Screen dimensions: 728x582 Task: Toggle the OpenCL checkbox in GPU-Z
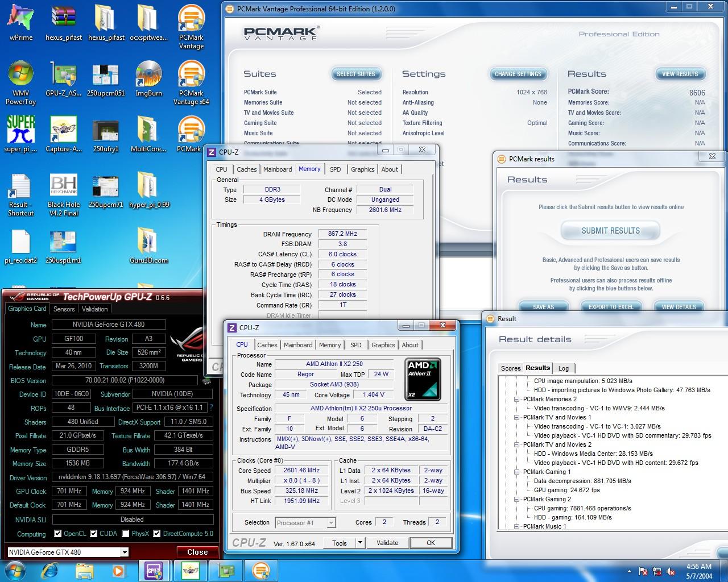[x=57, y=533]
